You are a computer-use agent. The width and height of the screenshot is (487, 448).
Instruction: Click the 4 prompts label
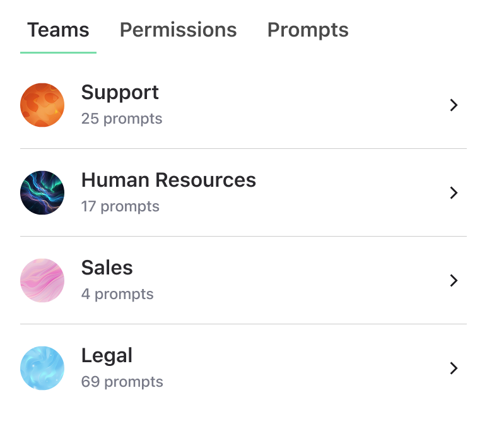[x=117, y=294]
